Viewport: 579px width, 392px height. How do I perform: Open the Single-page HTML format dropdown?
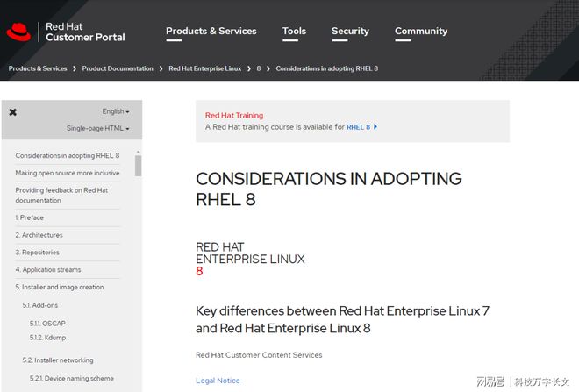click(x=98, y=128)
